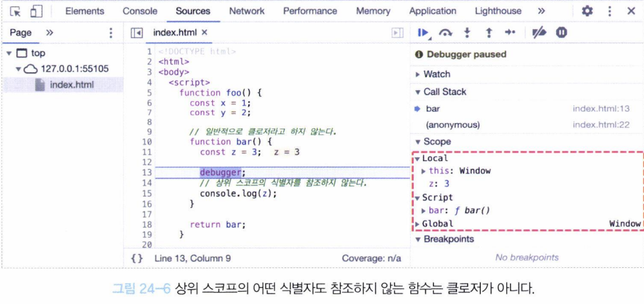Collapse the Call Stack section
The image size is (644, 304).
tap(444, 91)
